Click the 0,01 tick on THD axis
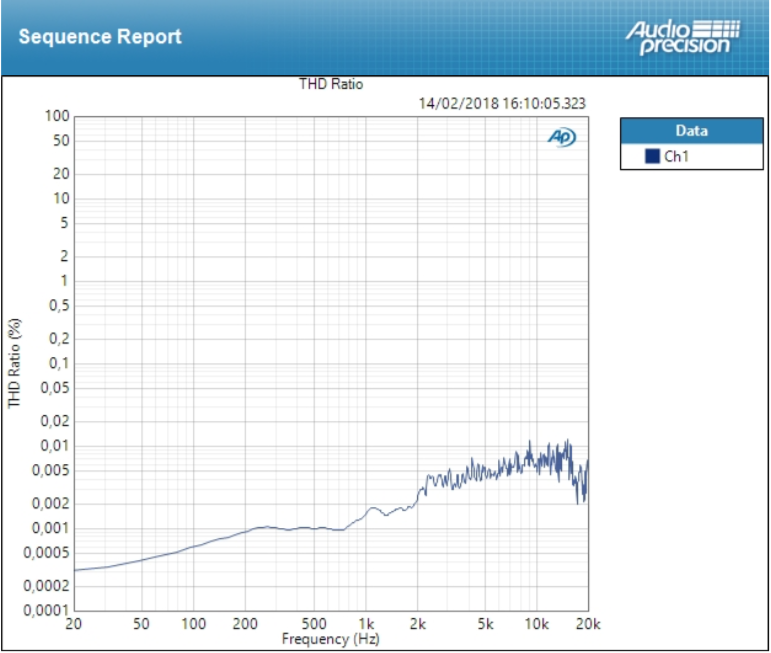The image size is (771, 653). [x=54, y=445]
